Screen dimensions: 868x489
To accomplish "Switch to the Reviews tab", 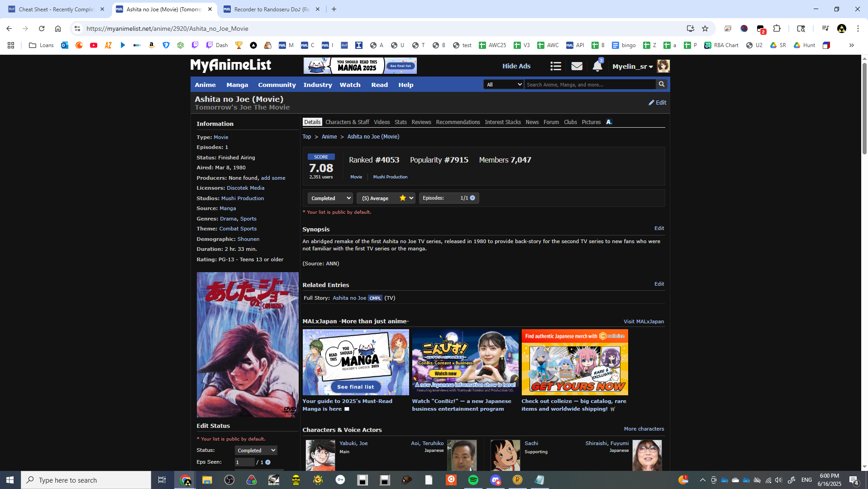I will click(421, 122).
